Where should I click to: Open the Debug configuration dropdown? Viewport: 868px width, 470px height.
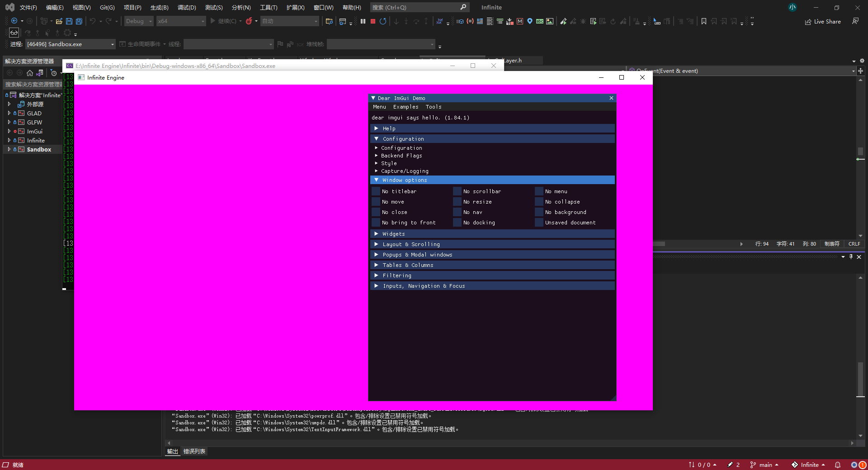pyautogui.click(x=139, y=21)
